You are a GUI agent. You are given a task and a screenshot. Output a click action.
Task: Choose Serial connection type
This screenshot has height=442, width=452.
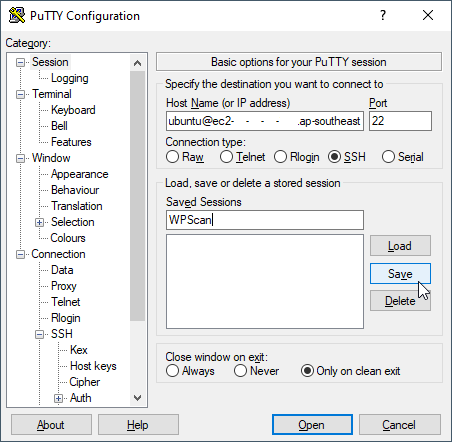click(388, 157)
